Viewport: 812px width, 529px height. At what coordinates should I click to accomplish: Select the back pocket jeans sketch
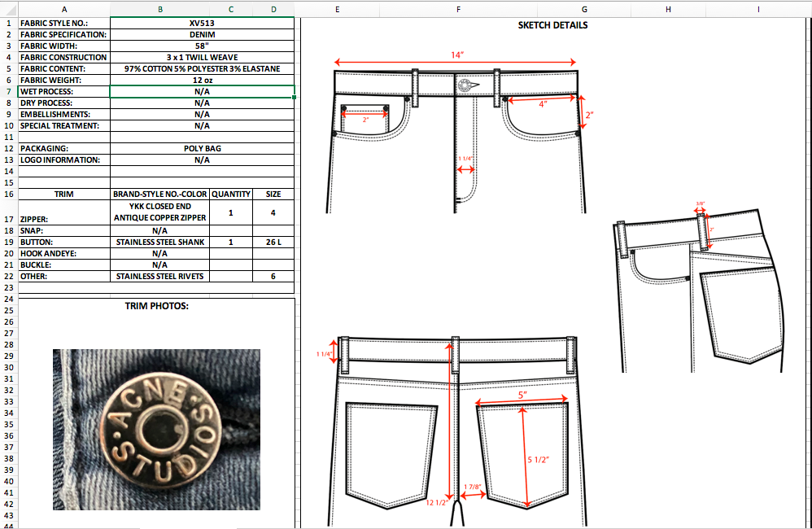[x=452, y=431]
